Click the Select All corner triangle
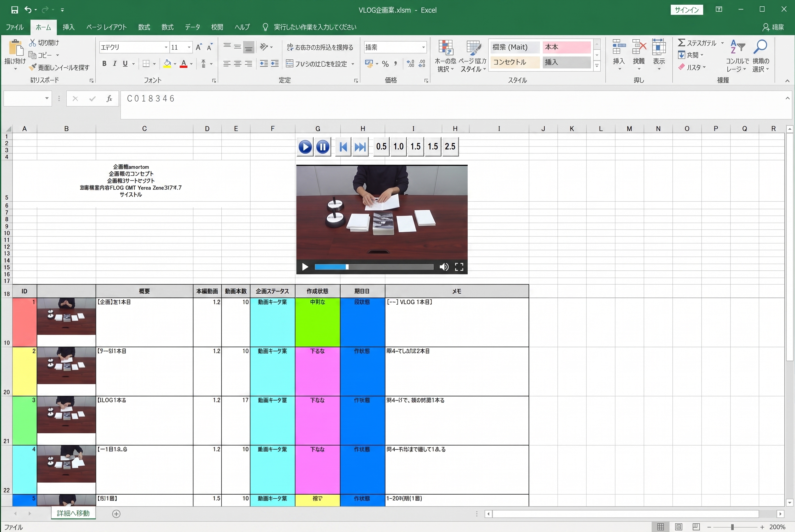The width and height of the screenshot is (795, 532). [x=8, y=129]
